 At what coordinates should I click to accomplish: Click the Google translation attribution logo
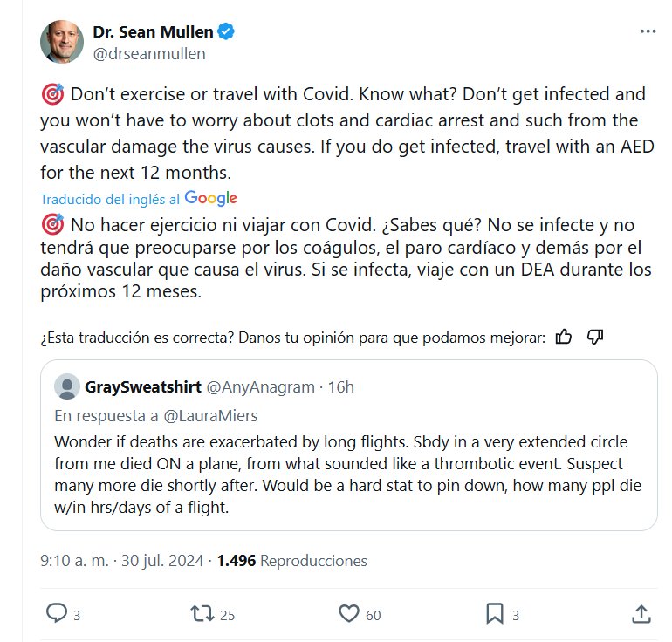pyautogui.click(x=210, y=198)
